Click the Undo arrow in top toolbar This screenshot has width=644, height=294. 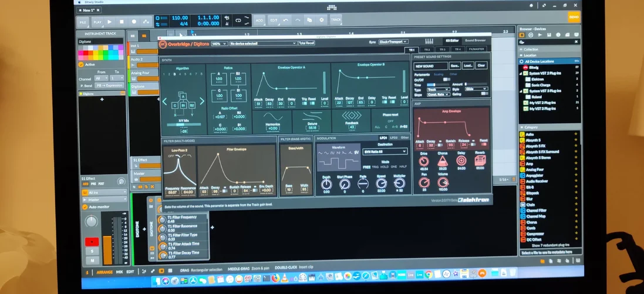pyautogui.click(x=286, y=21)
